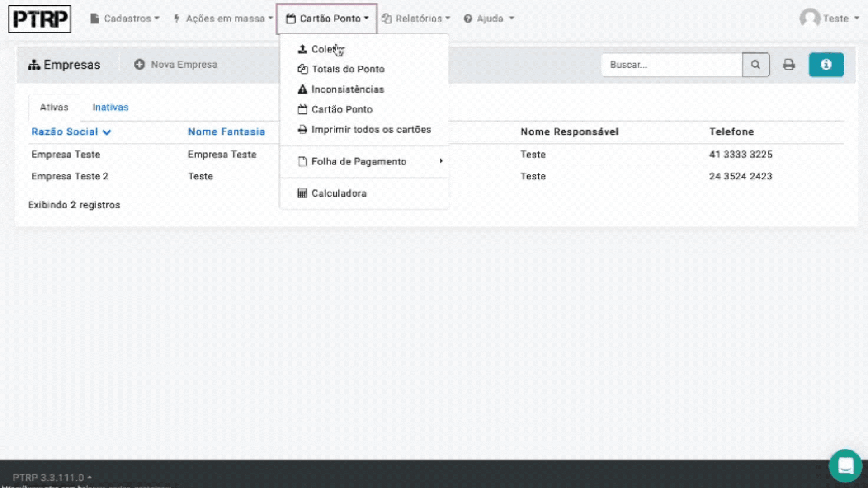Click the Nova Empresa plus icon
This screenshot has height=488, width=868.
[139, 65]
